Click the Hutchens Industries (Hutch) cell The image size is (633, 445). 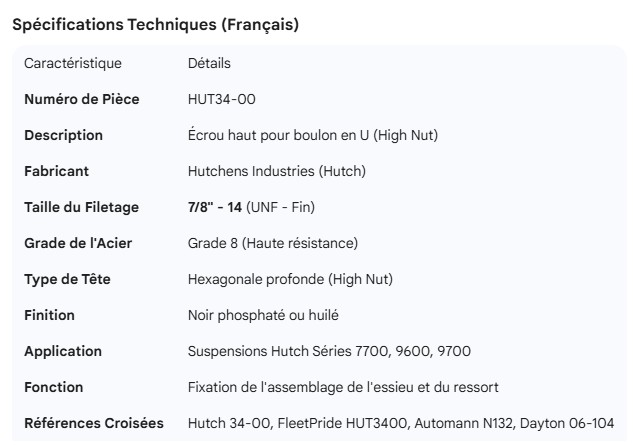pos(277,171)
